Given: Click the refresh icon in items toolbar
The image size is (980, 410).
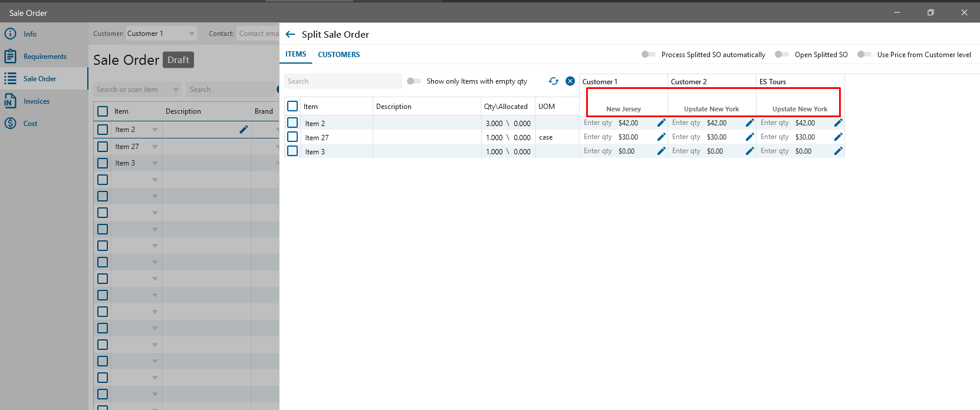Looking at the screenshot, I should 553,81.
